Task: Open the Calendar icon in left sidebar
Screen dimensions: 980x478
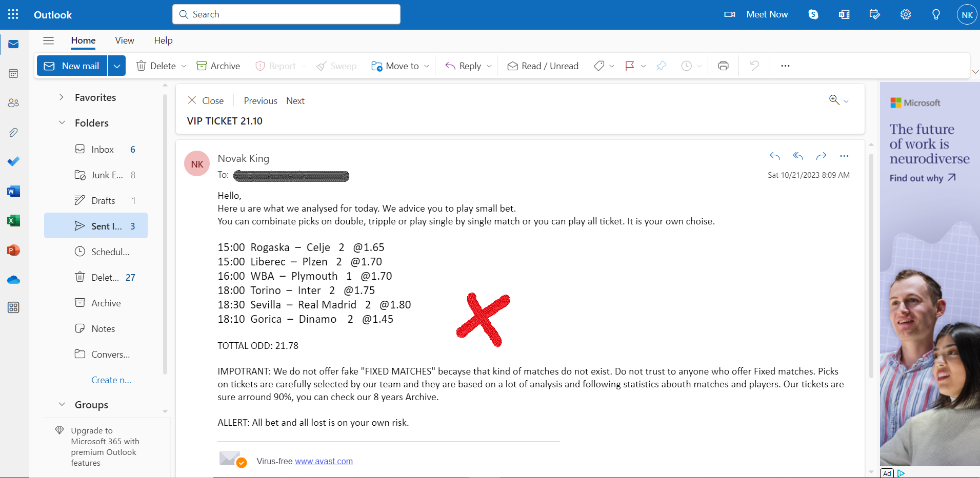Action: (x=14, y=74)
